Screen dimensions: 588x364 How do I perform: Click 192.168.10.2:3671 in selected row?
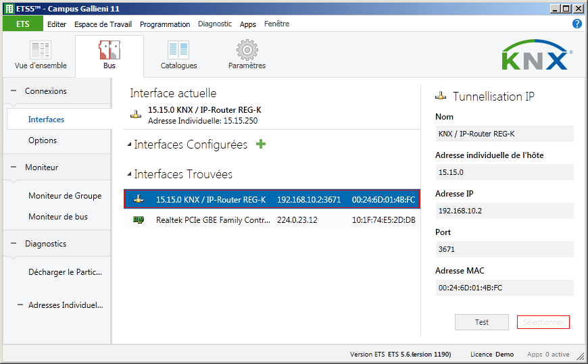point(309,200)
